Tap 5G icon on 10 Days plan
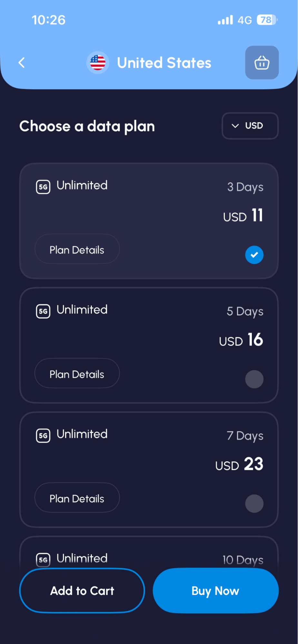 (43, 560)
